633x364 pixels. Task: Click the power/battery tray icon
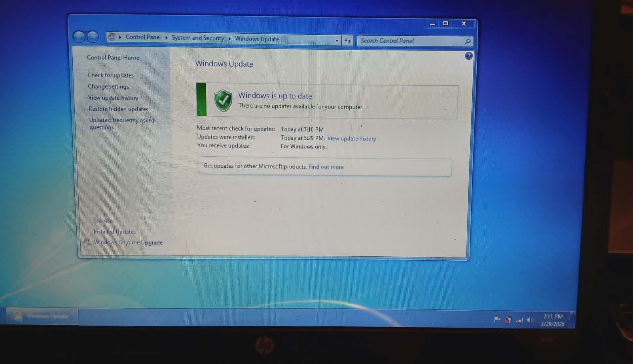(508, 320)
